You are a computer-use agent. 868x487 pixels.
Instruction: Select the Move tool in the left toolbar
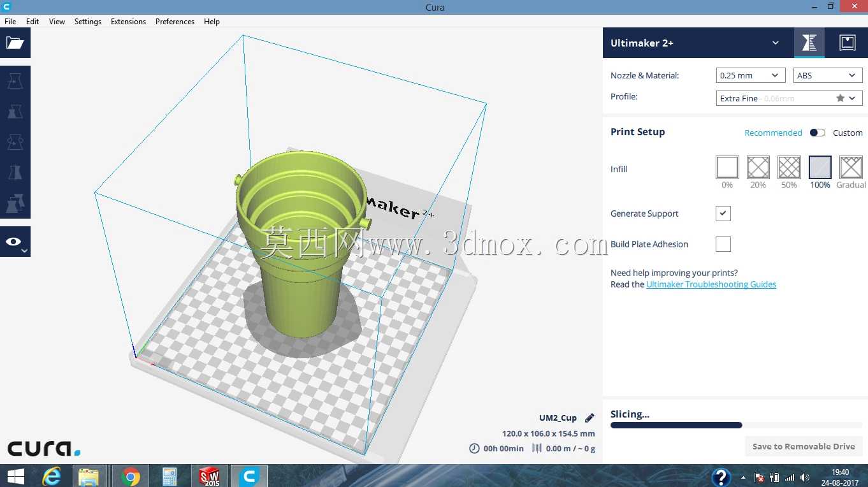[15, 81]
